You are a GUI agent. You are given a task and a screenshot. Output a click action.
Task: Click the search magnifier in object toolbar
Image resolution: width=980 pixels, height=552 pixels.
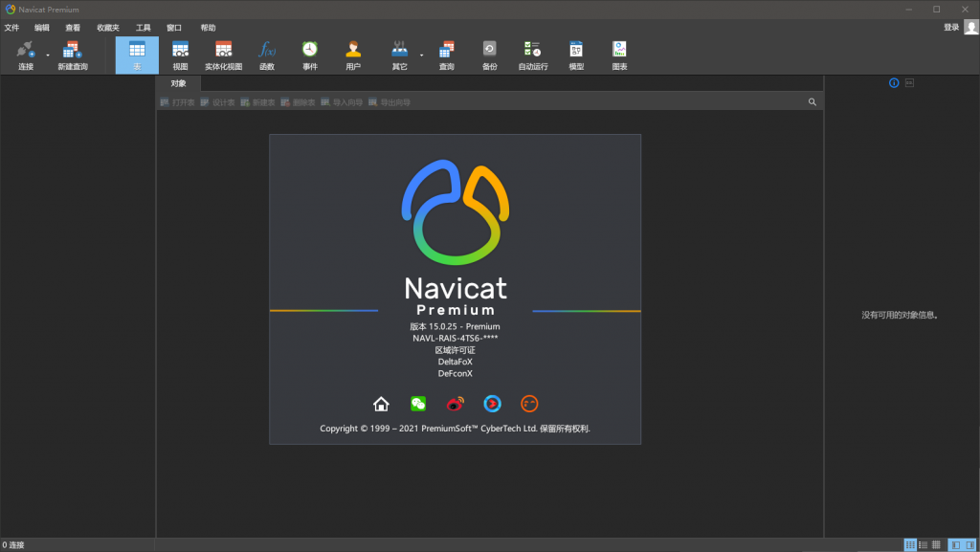coord(812,101)
